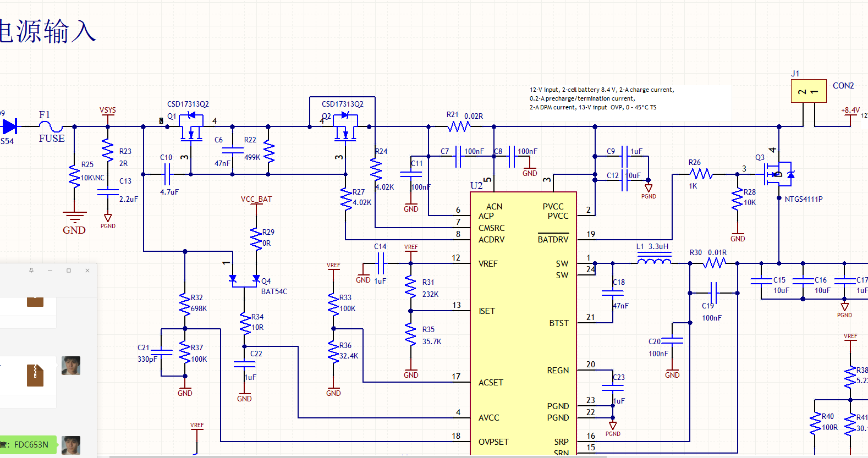The width and height of the screenshot is (868, 458).
Task: Select capacitor C7 100nF symbol
Action: pos(458,156)
